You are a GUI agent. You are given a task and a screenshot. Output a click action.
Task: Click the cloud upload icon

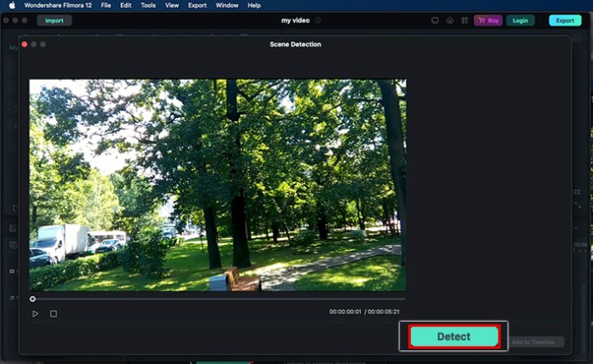[x=449, y=20]
